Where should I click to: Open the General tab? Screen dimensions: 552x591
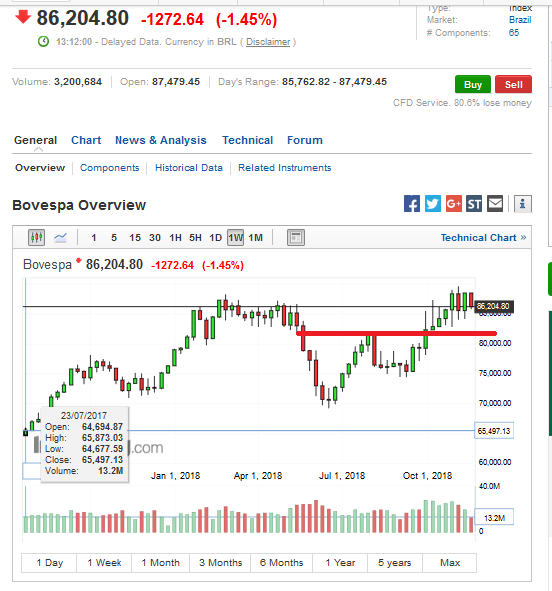click(35, 140)
